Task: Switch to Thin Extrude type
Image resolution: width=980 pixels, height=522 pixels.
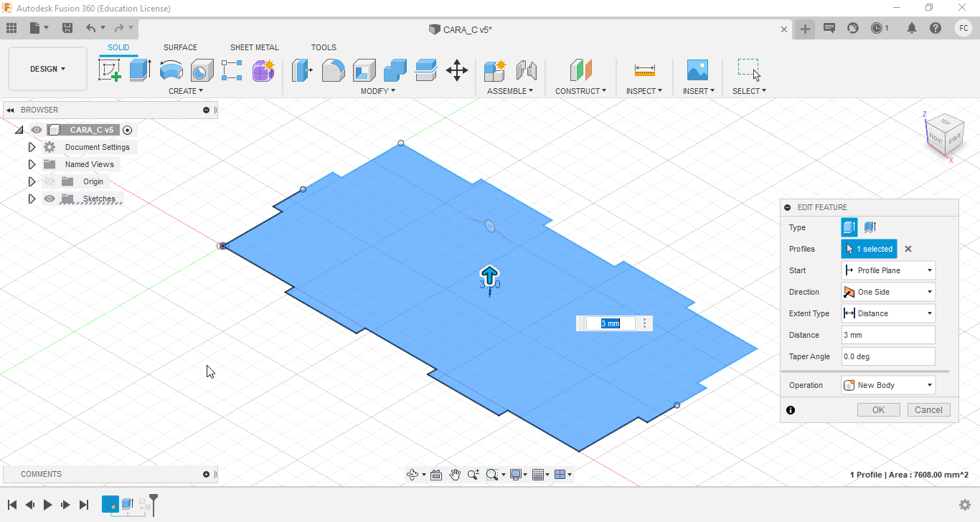Action: 870,227
